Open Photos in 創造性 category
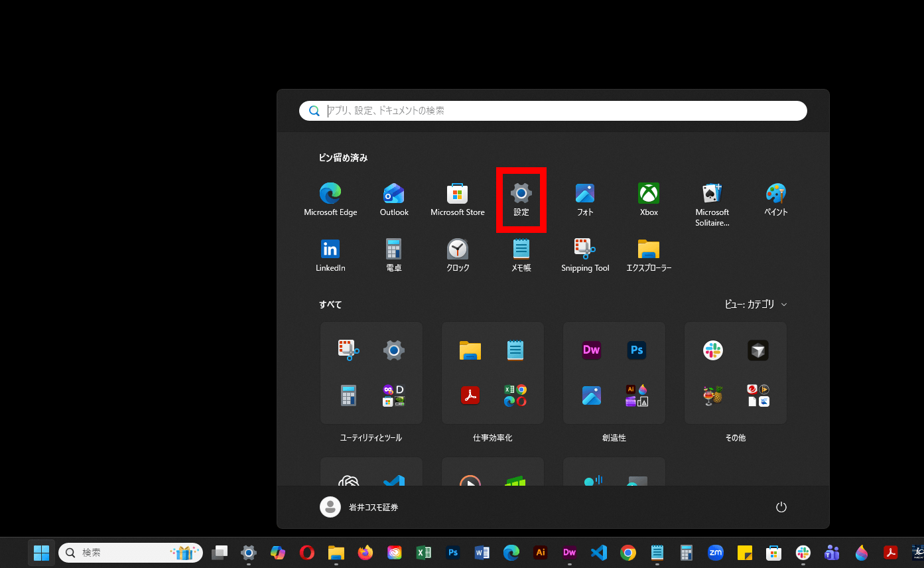The width and height of the screenshot is (924, 568). [x=592, y=395]
